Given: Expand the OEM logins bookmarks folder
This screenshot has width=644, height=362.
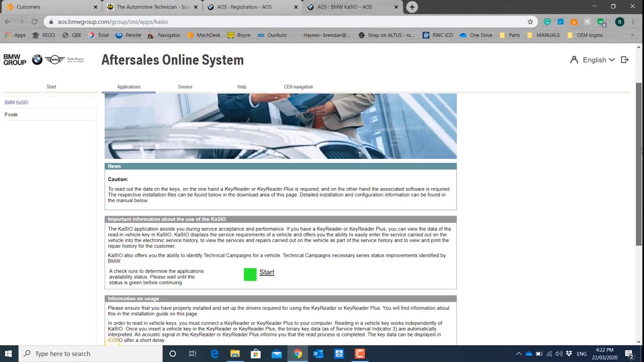Looking at the screenshot, I should tap(585, 35).
